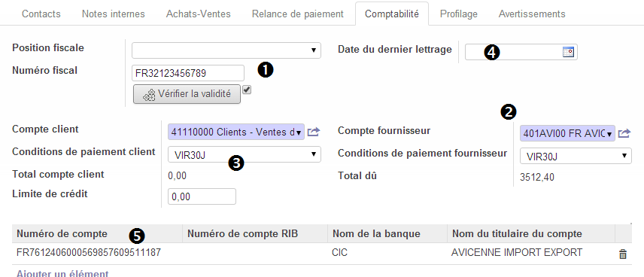Open the Profilage tab

(x=459, y=14)
